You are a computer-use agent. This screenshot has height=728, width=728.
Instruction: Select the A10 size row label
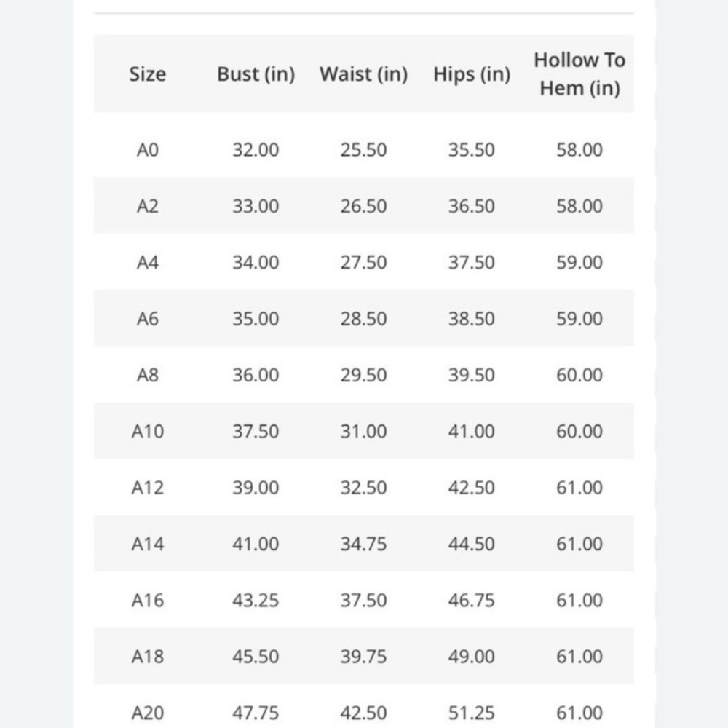pos(148,431)
